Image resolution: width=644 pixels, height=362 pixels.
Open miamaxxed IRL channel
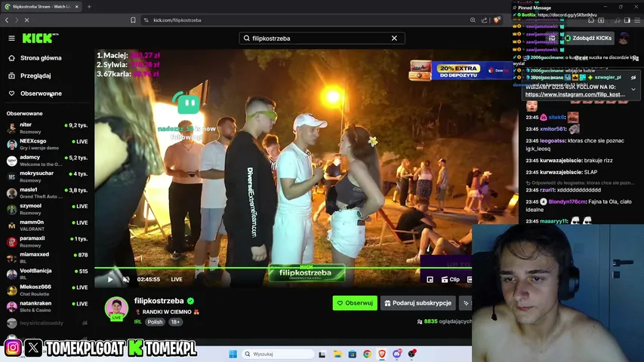point(47,257)
